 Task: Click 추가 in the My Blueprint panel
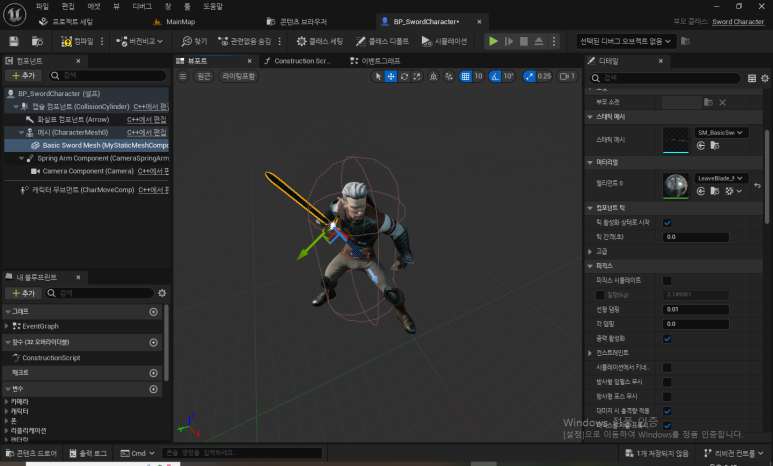click(x=24, y=293)
